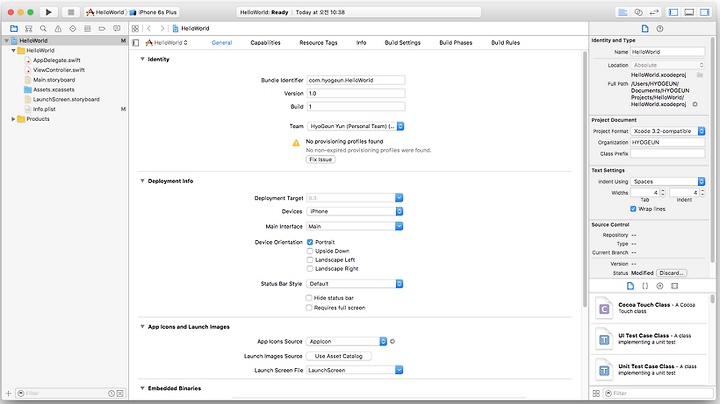Image resolution: width=720 pixels, height=404 pixels.
Task: Toggle Wrap lines checkbox
Action: pyautogui.click(x=633, y=209)
